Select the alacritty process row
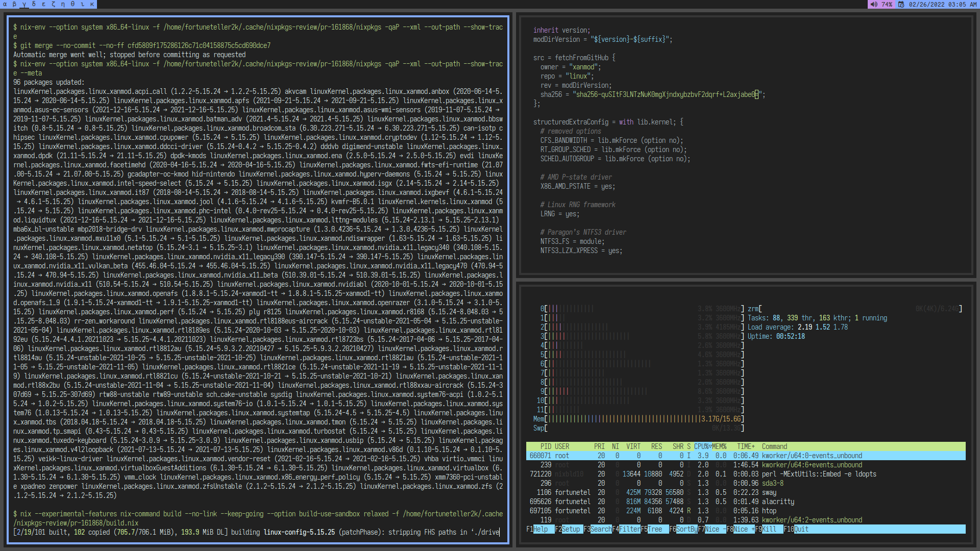Image resolution: width=980 pixels, height=551 pixels. [x=745, y=502]
